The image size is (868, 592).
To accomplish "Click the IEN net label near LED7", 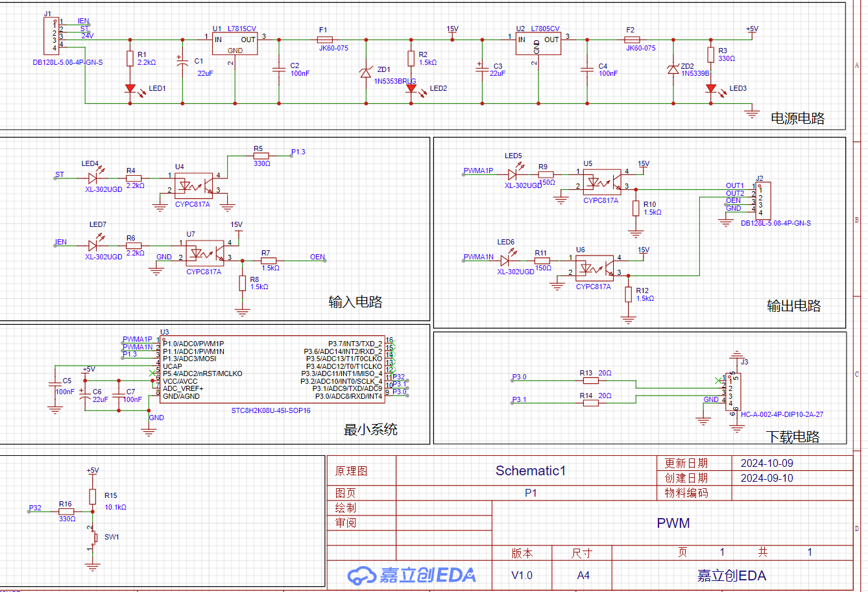I will tap(61, 242).
